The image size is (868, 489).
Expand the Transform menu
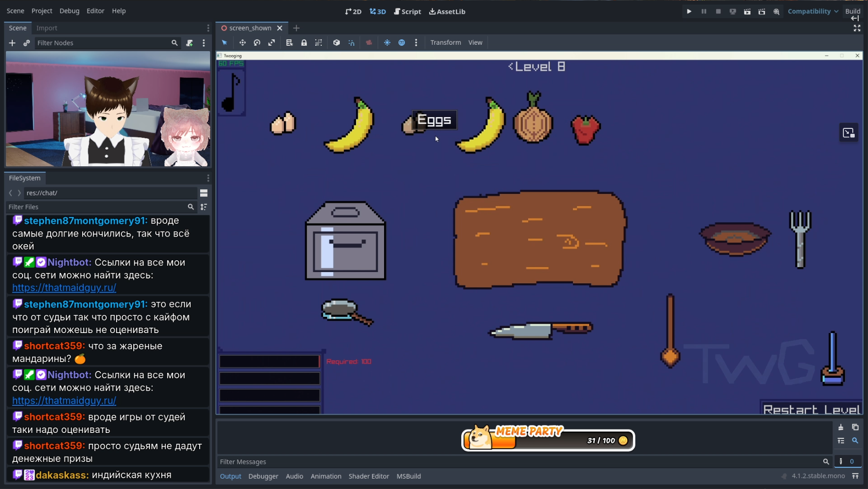[445, 43]
